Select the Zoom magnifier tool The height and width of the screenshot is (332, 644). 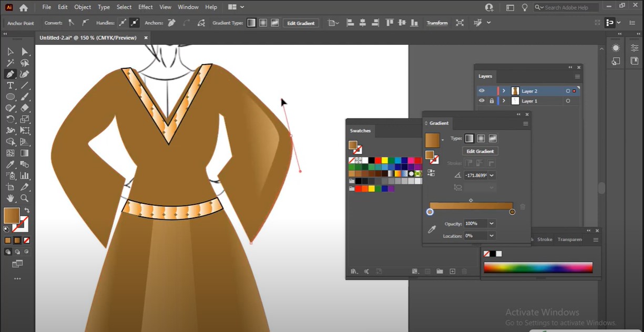[25, 198]
